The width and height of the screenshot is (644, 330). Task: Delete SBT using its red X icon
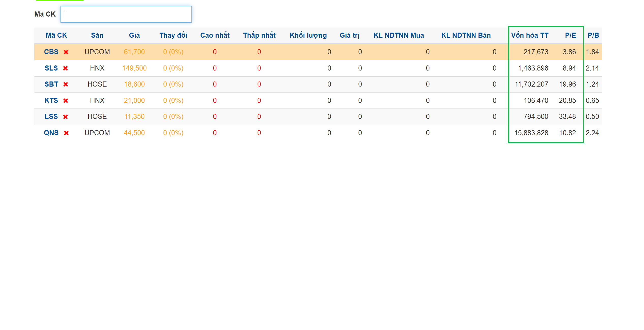pos(66,84)
